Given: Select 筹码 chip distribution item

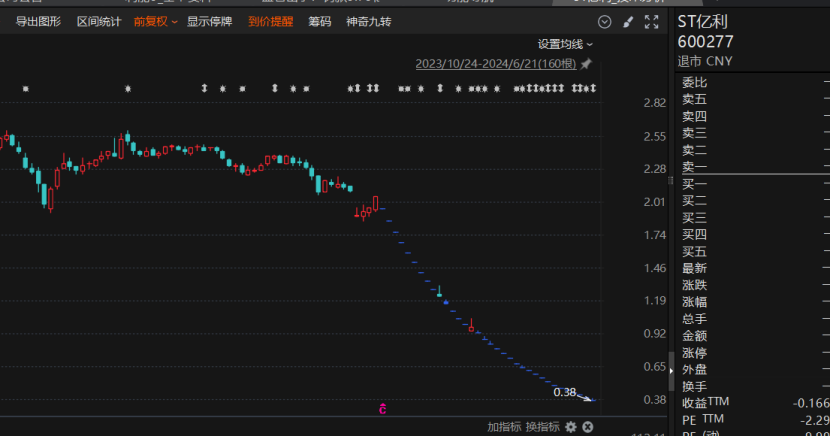Looking at the screenshot, I should click(319, 21).
